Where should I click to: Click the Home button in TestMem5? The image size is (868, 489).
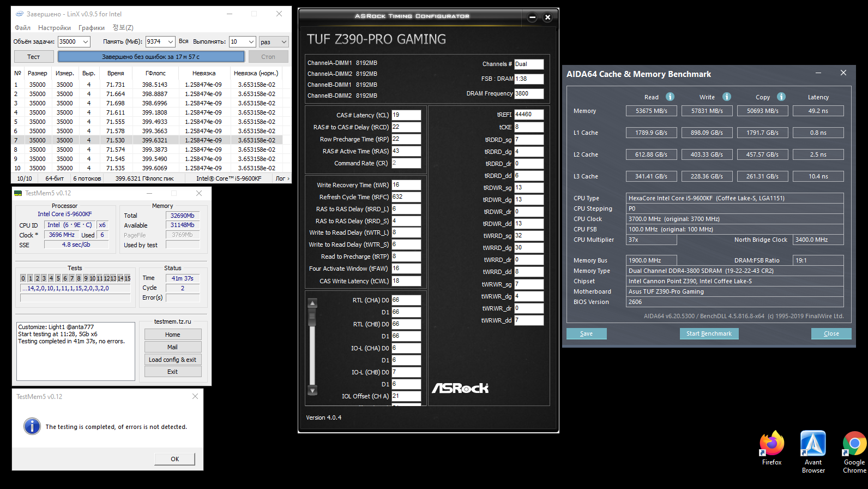coord(173,335)
